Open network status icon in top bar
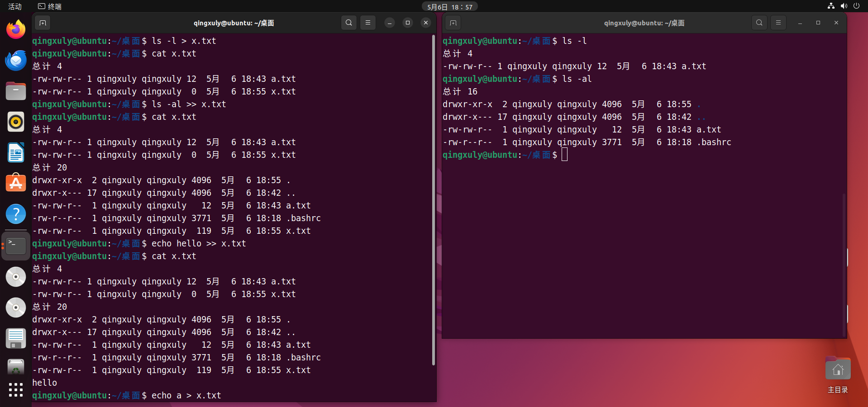 [831, 6]
